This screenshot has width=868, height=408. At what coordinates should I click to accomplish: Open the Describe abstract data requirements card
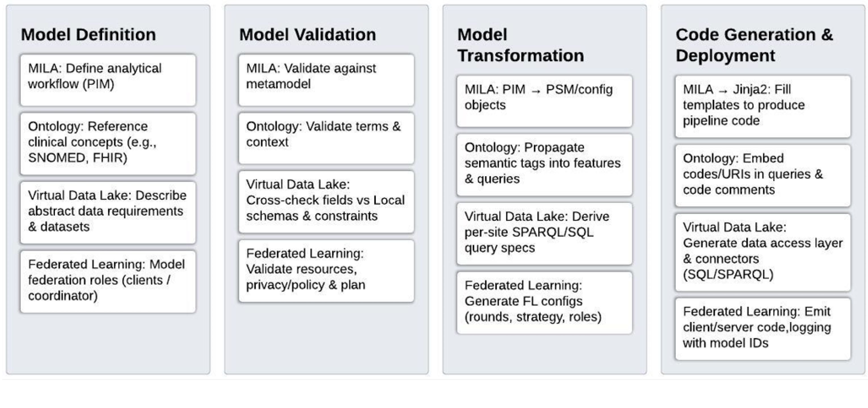click(108, 212)
